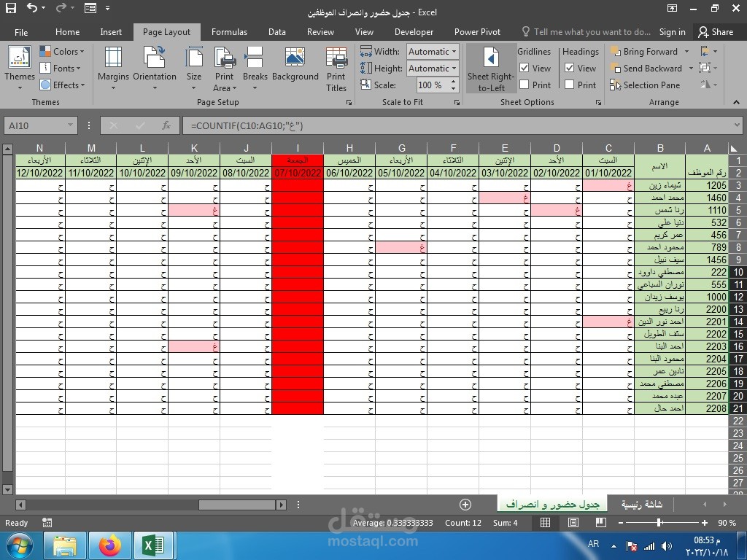The width and height of the screenshot is (747, 560).
Task: Open page Size options
Action: tap(193, 68)
